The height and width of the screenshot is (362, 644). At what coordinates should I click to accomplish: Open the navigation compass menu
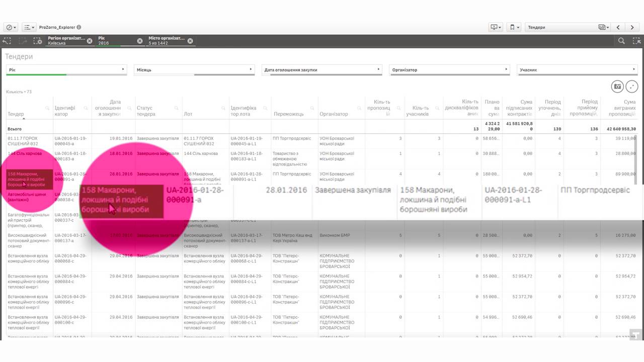(x=11, y=27)
